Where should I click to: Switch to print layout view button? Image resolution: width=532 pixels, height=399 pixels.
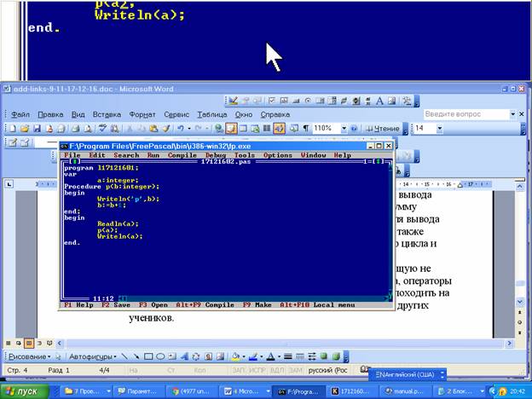(29, 344)
